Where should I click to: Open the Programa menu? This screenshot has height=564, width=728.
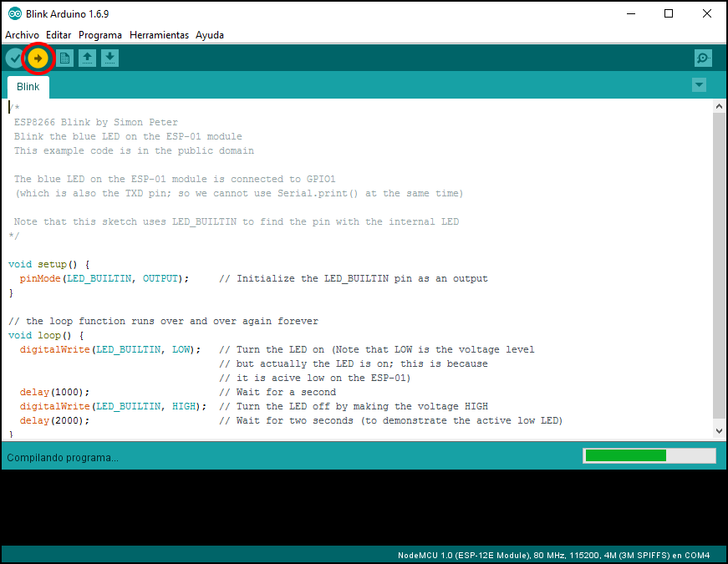click(99, 35)
